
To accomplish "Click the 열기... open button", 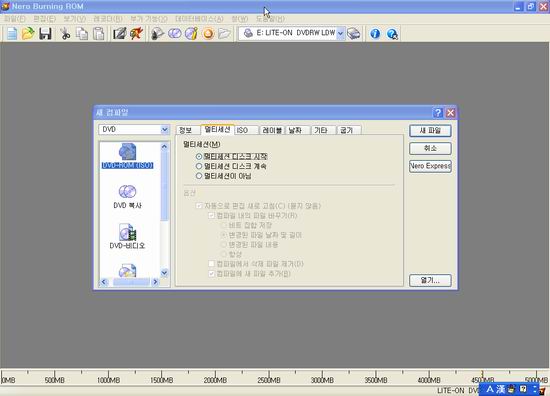I will [430, 280].
